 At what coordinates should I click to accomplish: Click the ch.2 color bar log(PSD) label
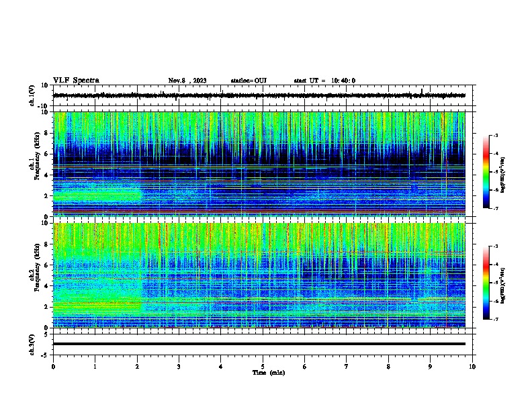click(502, 285)
